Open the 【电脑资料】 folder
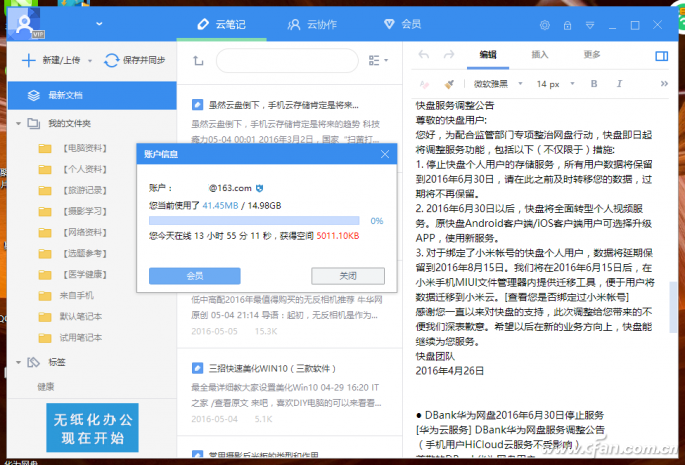The width and height of the screenshot is (685, 465). (x=84, y=148)
